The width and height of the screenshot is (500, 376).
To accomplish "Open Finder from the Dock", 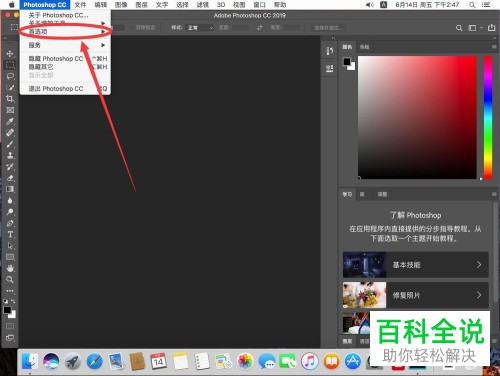I will [30, 362].
